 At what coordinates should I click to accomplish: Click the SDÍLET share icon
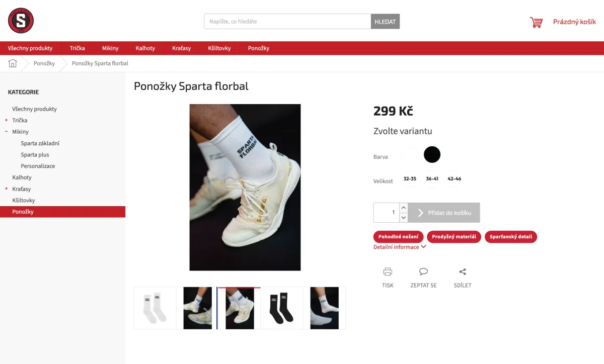click(x=463, y=271)
